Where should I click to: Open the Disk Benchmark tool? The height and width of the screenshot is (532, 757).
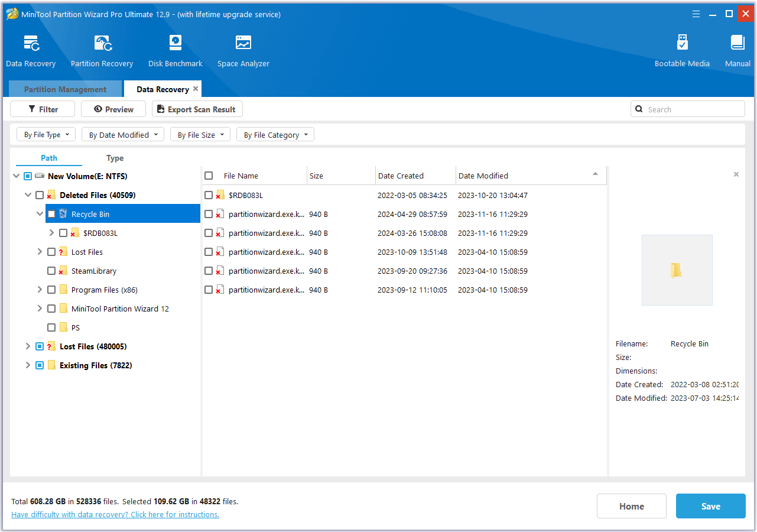[176, 43]
